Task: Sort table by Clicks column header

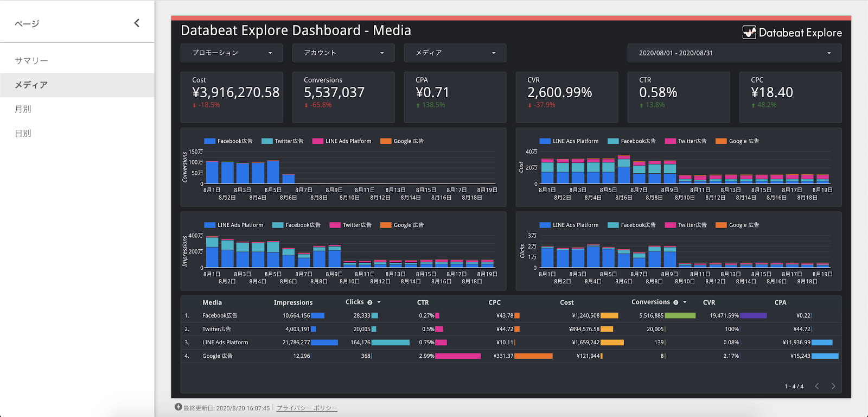Action: click(x=355, y=302)
